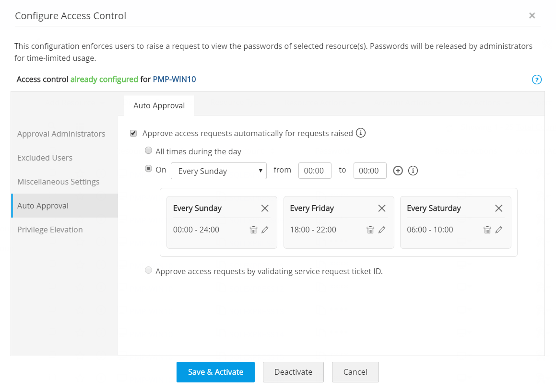Screen dimensions: 556x392
Task: Click the from time input field
Action: (x=315, y=171)
